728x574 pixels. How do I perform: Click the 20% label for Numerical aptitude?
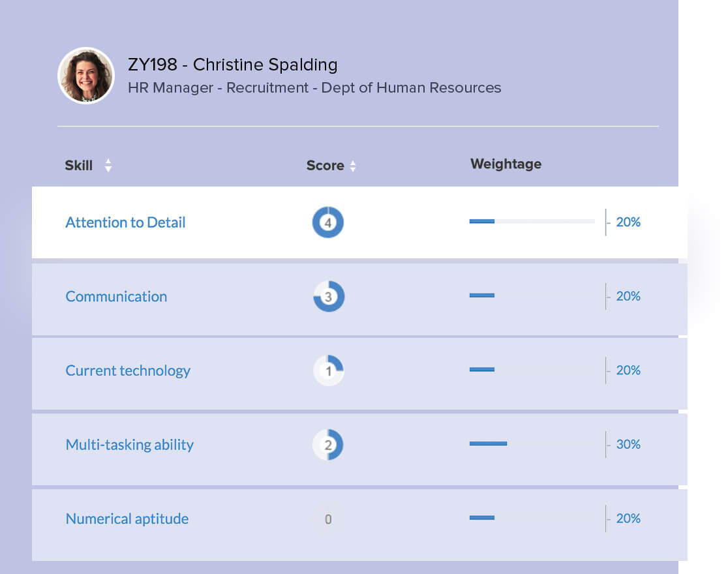click(x=627, y=519)
